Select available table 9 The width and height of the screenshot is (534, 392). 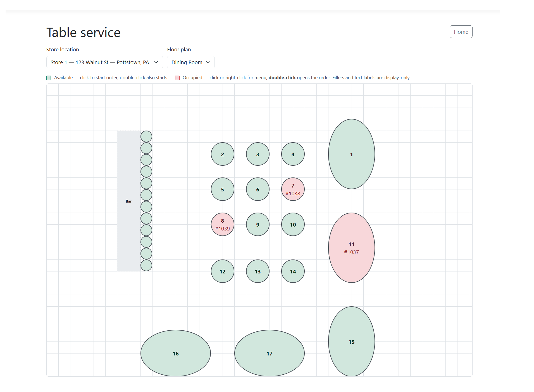(x=258, y=224)
